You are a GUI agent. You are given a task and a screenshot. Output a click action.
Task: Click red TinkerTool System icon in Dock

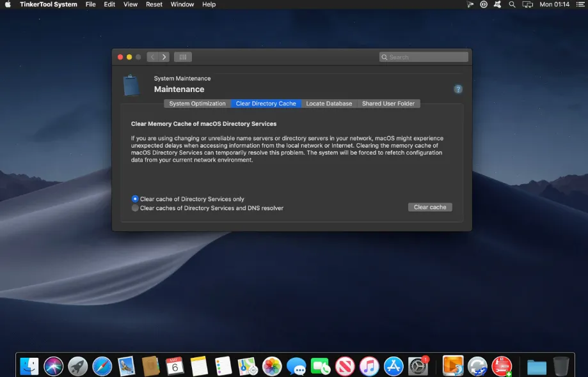point(502,366)
